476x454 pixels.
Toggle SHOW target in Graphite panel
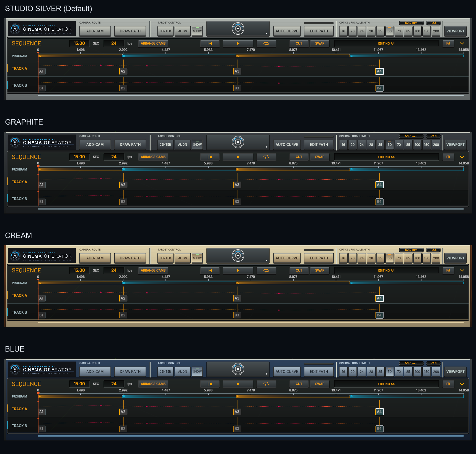[197, 145]
